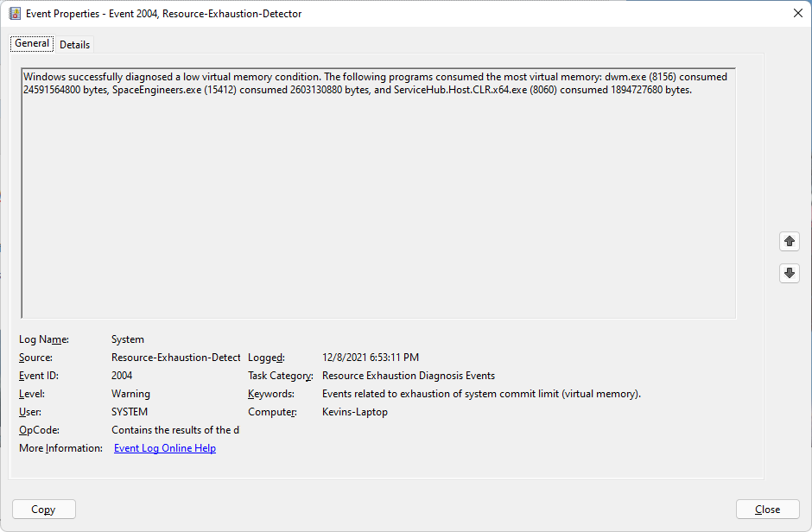This screenshot has width=812, height=532.
Task: Click the Event Properties title bar icon
Action: pyautogui.click(x=15, y=14)
